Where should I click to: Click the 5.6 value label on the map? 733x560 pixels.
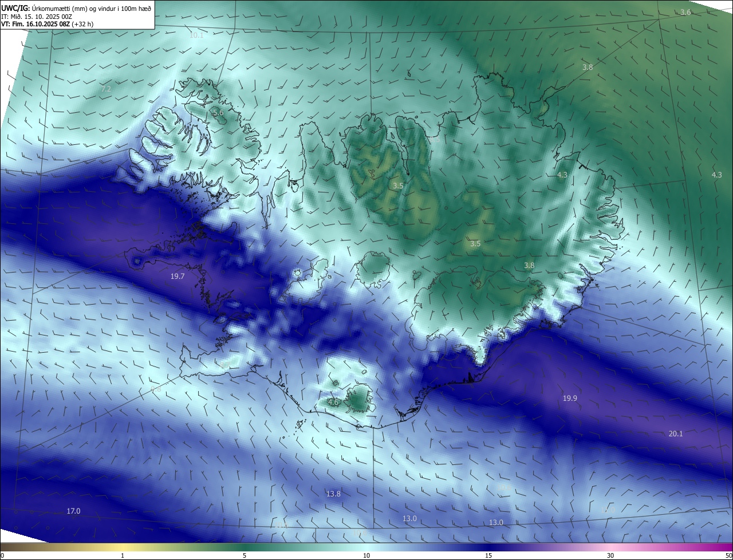point(218,113)
